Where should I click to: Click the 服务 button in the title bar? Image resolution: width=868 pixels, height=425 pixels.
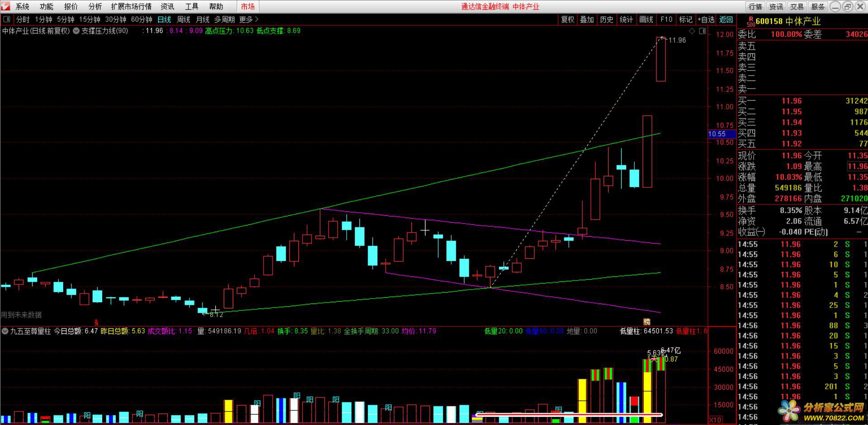coord(818,6)
